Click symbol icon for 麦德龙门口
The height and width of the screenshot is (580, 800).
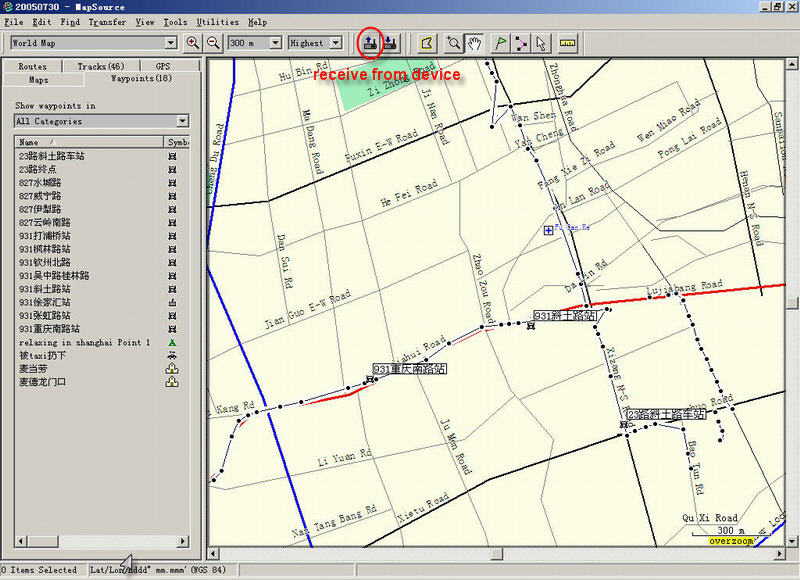[x=172, y=382]
